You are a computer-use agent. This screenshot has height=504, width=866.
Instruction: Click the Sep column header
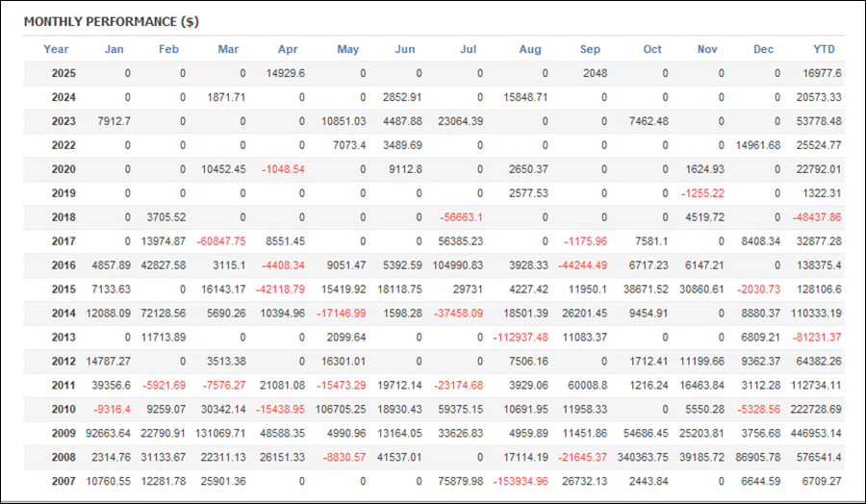(x=590, y=49)
